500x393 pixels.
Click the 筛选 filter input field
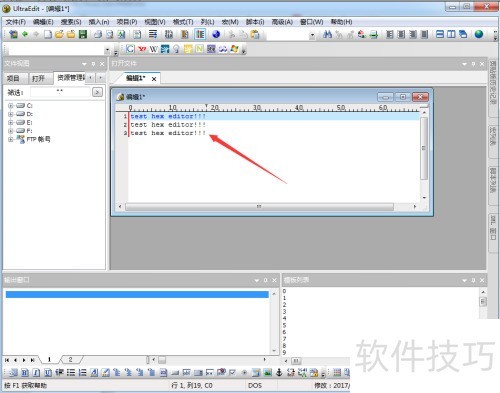coord(60,92)
